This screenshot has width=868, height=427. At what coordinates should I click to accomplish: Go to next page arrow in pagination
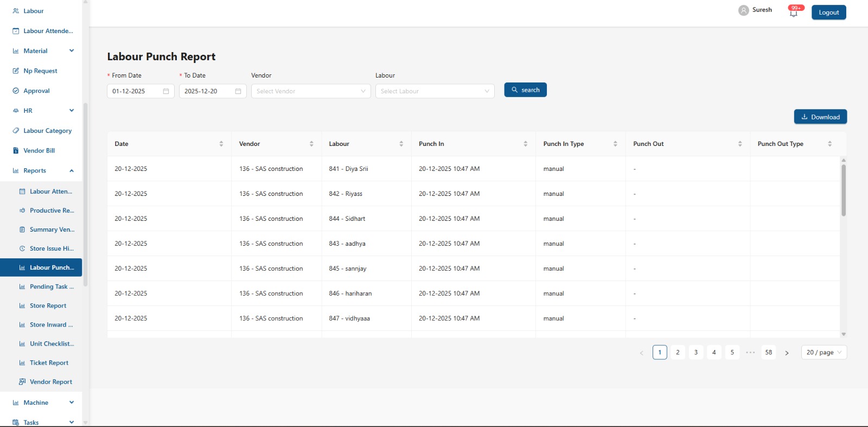click(787, 353)
